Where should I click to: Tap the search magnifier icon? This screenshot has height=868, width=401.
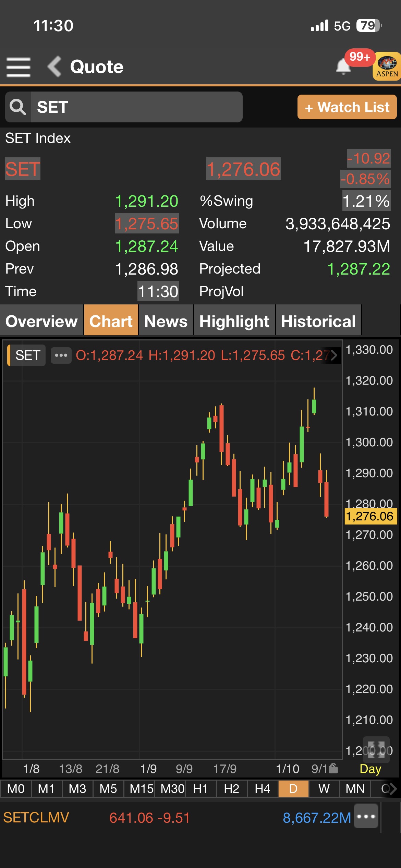coord(18,107)
